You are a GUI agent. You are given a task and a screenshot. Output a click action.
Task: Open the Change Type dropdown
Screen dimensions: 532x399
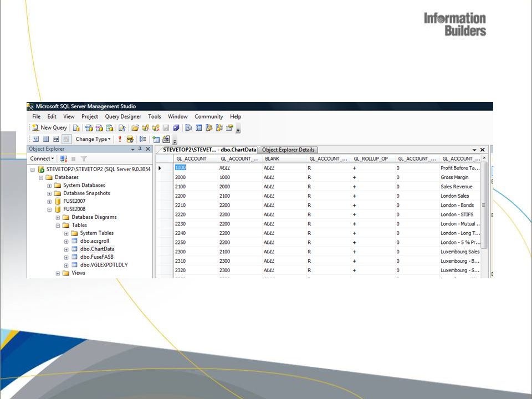(93, 139)
